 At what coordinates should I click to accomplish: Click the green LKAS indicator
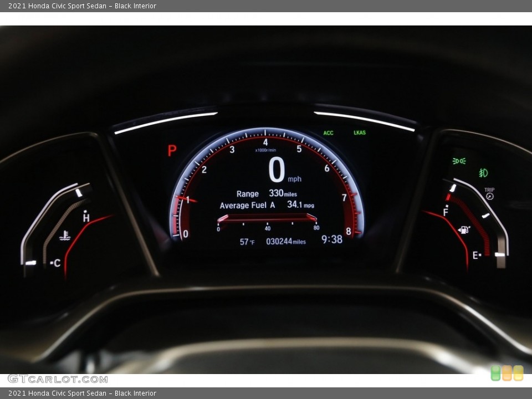[360, 132]
